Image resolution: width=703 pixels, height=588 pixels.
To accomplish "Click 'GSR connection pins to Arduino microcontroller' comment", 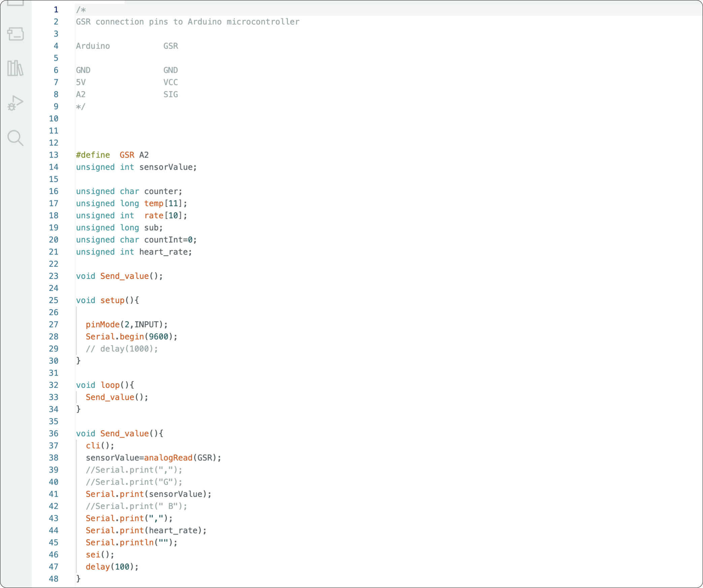I will (x=188, y=22).
